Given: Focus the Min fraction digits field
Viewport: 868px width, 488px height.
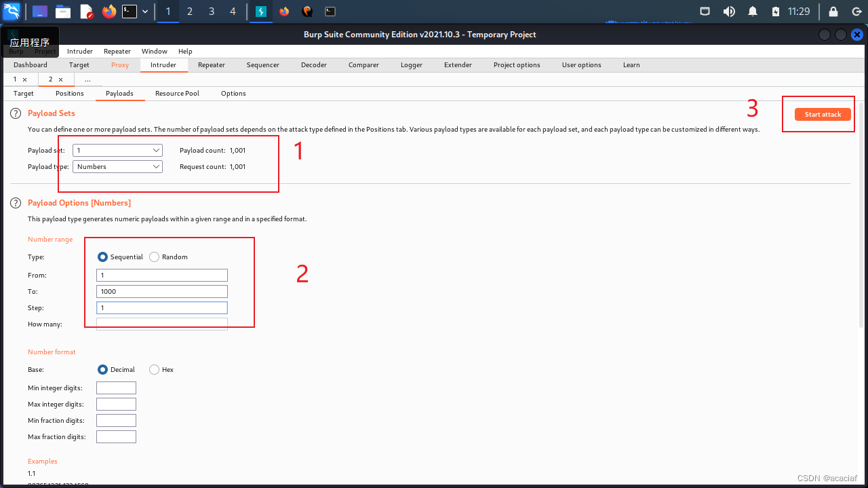Looking at the screenshot, I should click(116, 421).
